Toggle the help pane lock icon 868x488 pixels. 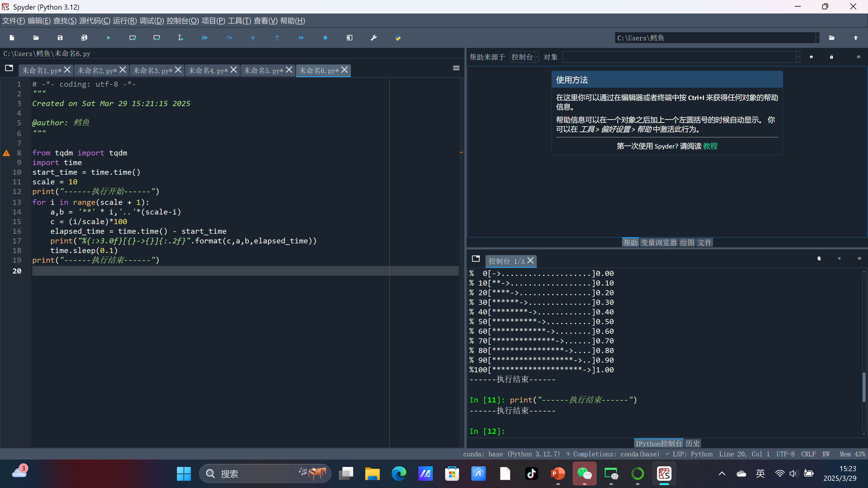click(831, 57)
